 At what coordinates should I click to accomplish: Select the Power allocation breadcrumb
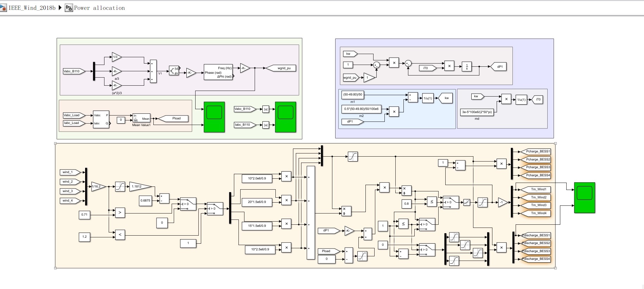click(x=99, y=8)
